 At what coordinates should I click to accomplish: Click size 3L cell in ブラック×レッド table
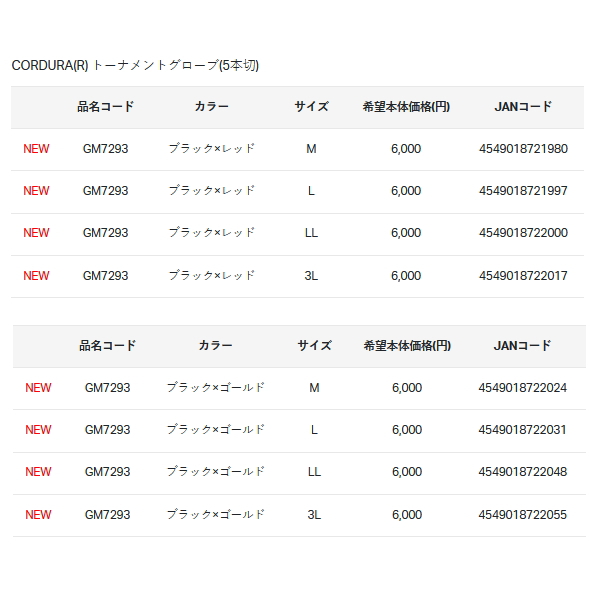coord(311,276)
